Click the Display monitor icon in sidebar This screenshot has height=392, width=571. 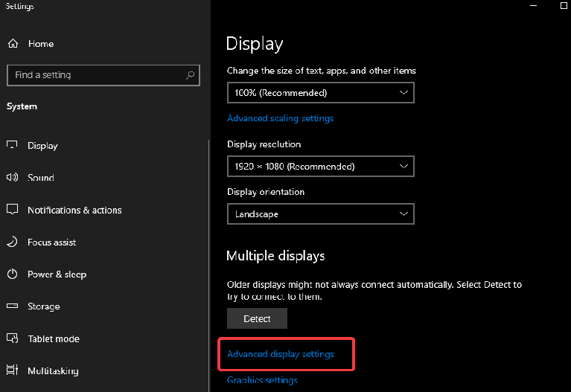pyautogui.click(x=12, y=145)
